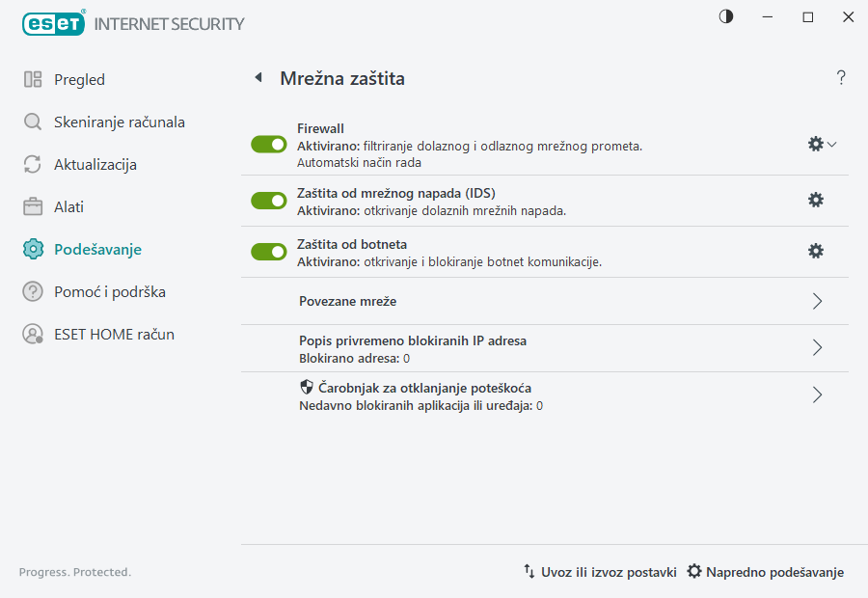Screen dimensions: 868x598
Task: Click the Pregled overview icon
Action: 33,79
